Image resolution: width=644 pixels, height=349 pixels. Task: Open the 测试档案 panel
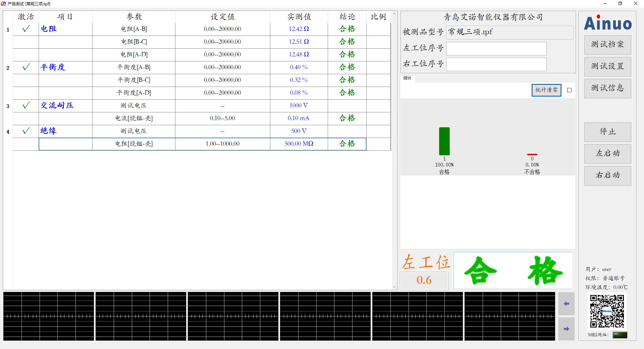[607, 45]
